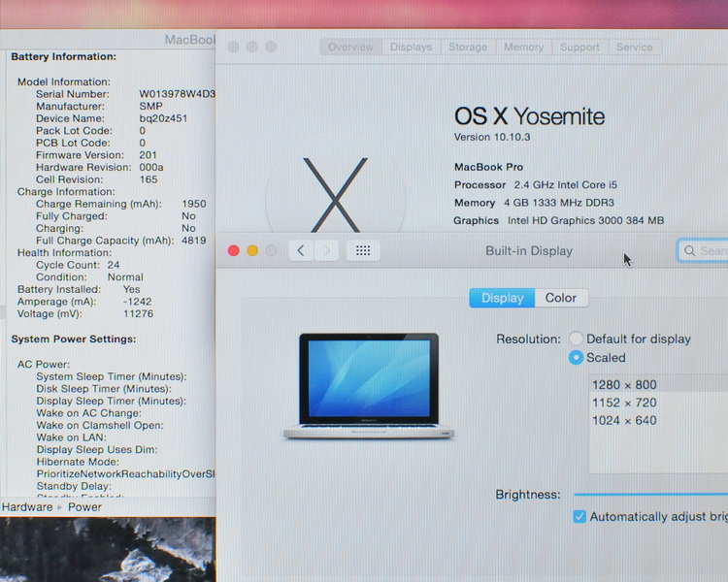Click the forward chevron button in toolbar

[x=326, y=251]
